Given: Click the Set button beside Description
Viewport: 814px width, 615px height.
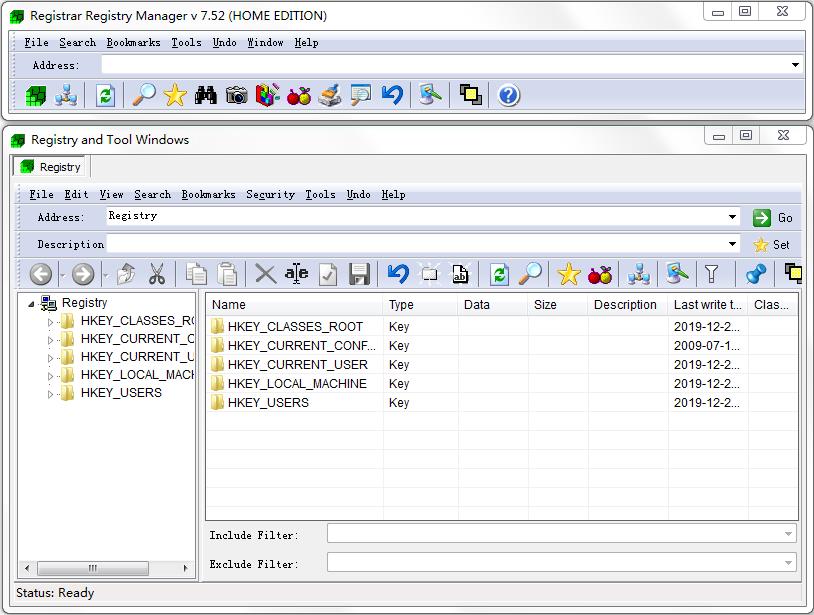Looking at the screenshot, I should [x=772, y=244].
